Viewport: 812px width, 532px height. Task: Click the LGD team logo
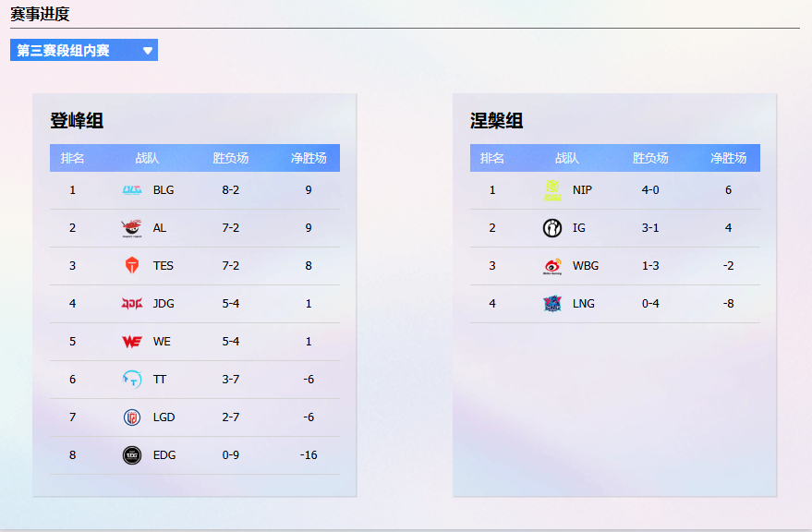(132, 417)
